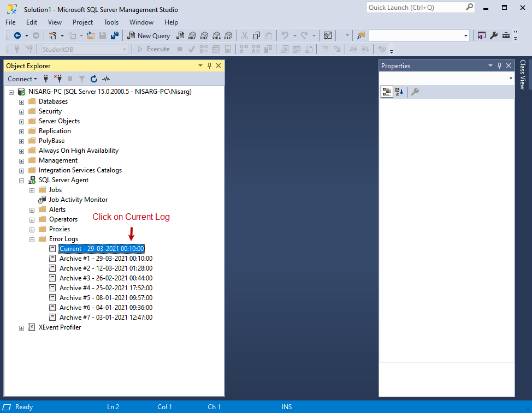
Task: Expand the Jobs folder node
Action: pyautogui.click(x=32, y=190)
